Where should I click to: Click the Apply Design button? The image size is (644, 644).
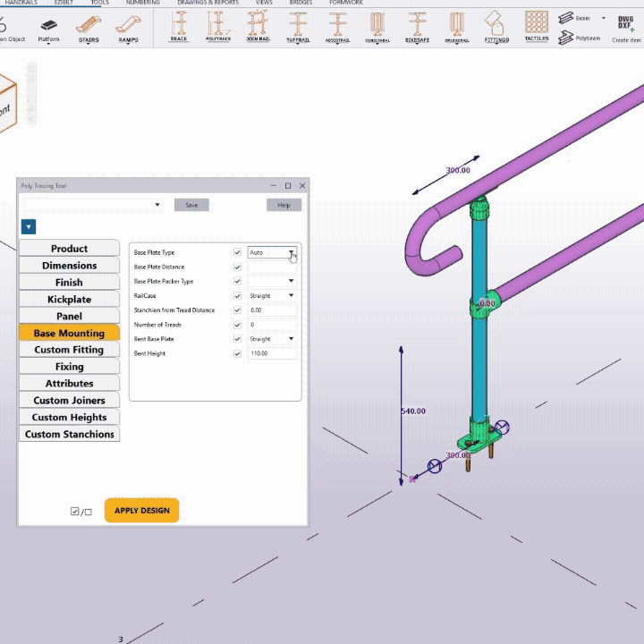point(141,511)
